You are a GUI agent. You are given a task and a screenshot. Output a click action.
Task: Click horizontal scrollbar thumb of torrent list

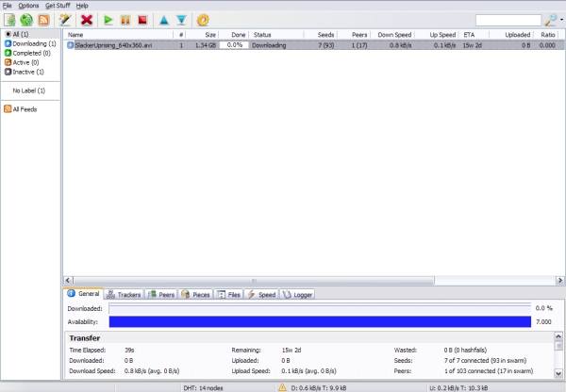(254, 280)
